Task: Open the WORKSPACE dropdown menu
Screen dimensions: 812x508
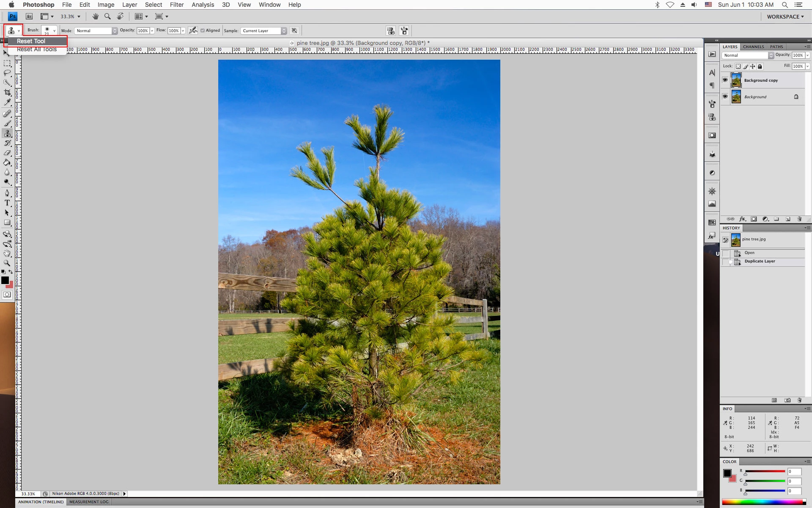Action: pos(785,17)
